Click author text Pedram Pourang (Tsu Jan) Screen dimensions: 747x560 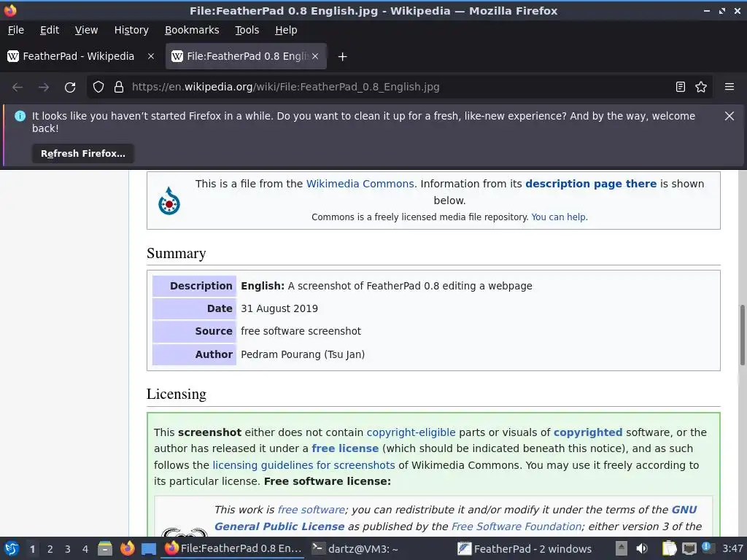coord(303,355)
